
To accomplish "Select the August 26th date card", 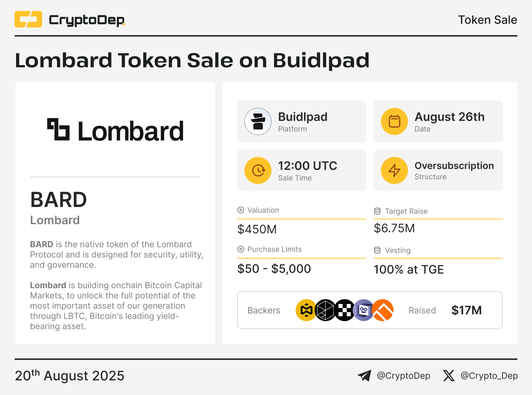I will coord(438,121).
